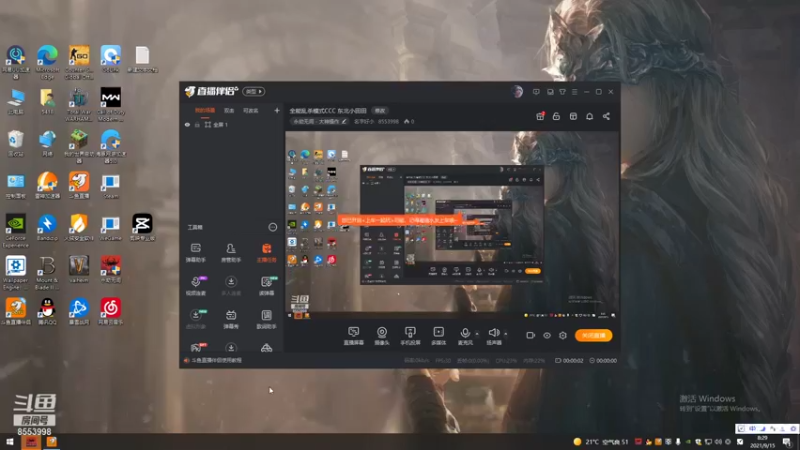Viewport: 800px width, 450px height.
Task: Click the unlock padlock icon in header
Action: coord(556,116)
